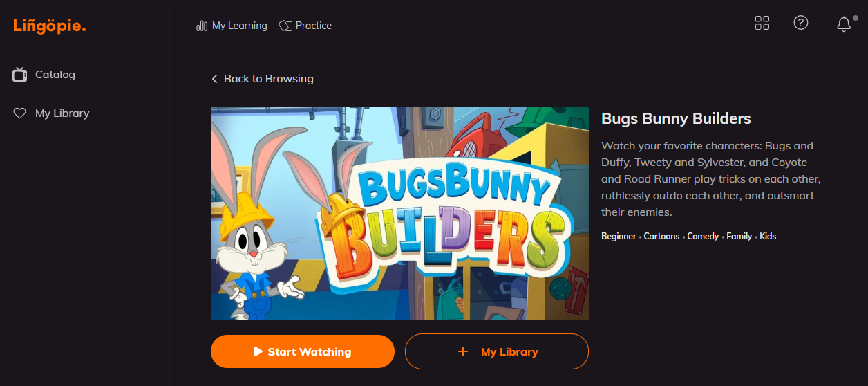Go to Catalog in the sidebar
The height and width of the screenshot is (386, 868).
click(44, 74)
